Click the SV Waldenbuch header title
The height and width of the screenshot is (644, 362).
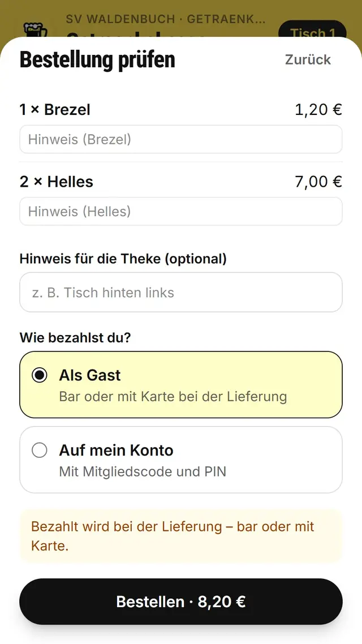click(x=165, y=19)
